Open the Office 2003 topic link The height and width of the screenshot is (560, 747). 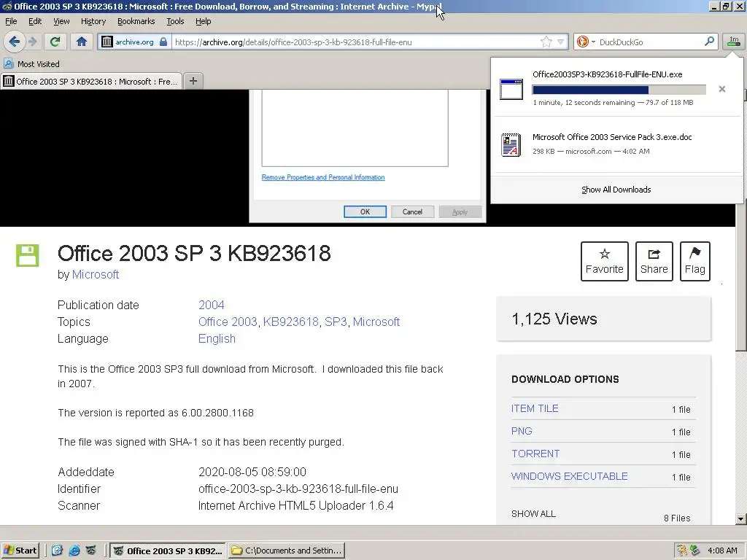click(x=228, y=322)
